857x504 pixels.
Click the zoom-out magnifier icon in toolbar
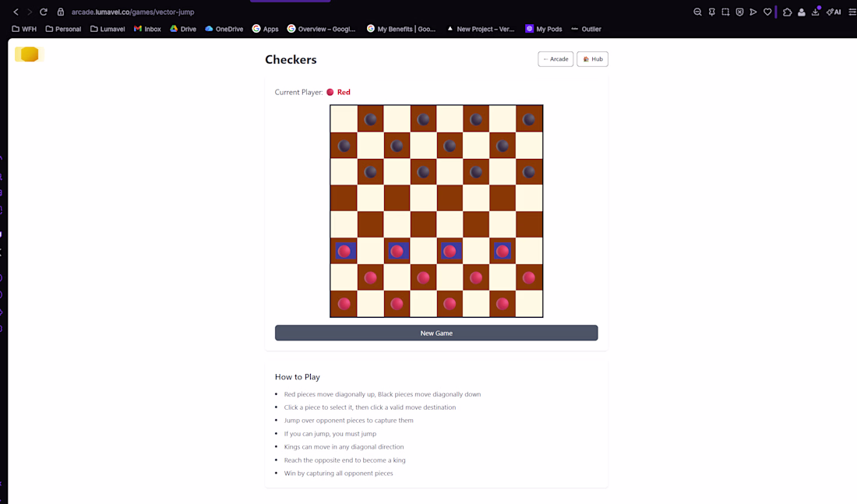pos(697,12)
